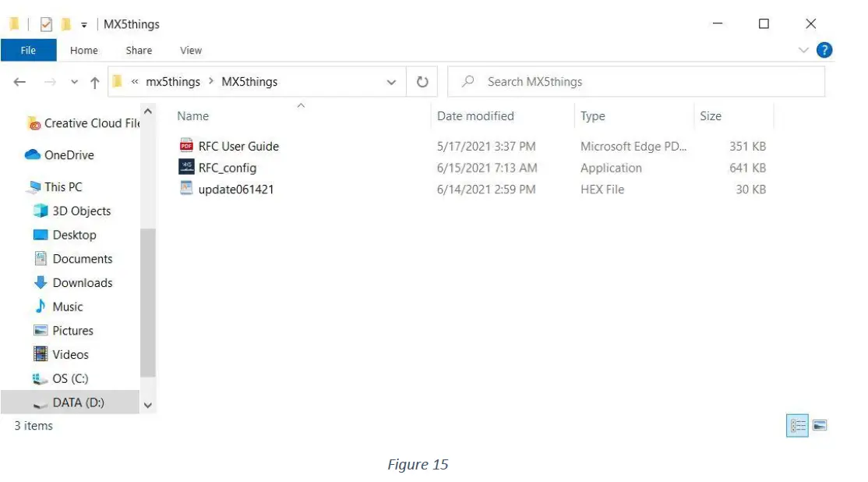The width and height of the screenshot is (868, 482).
Task: Open the File menu tab
Action: click(x=28, y=51)
